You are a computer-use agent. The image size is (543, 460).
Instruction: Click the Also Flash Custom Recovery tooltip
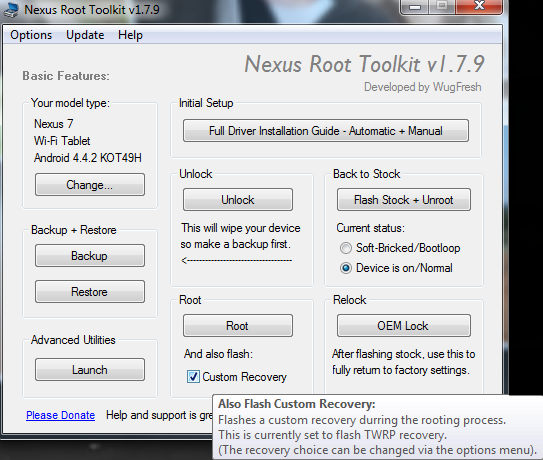pyautogui.click(x=377, y=427)
